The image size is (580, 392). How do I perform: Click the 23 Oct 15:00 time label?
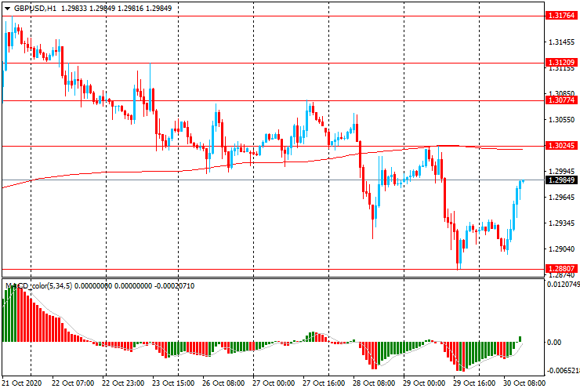(173, 383)
